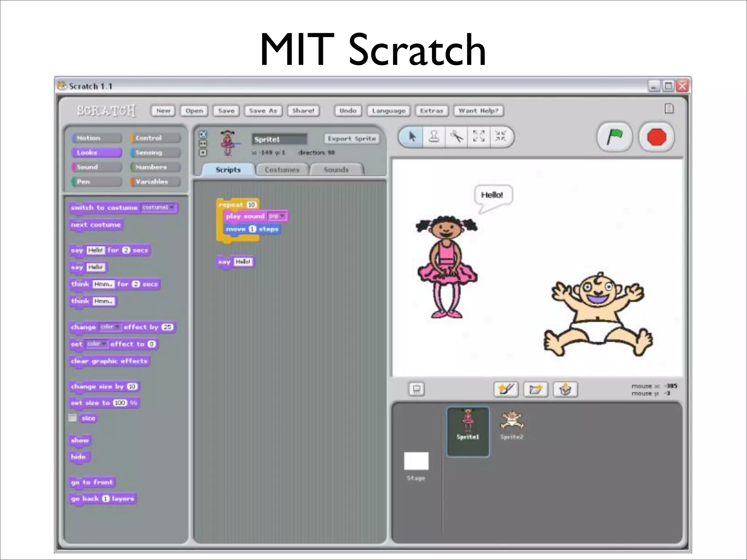Select Sprite2 thumbnail in sprite list
Image resolution: width=747 pixels, height=560 pixels.
(512, 425)
